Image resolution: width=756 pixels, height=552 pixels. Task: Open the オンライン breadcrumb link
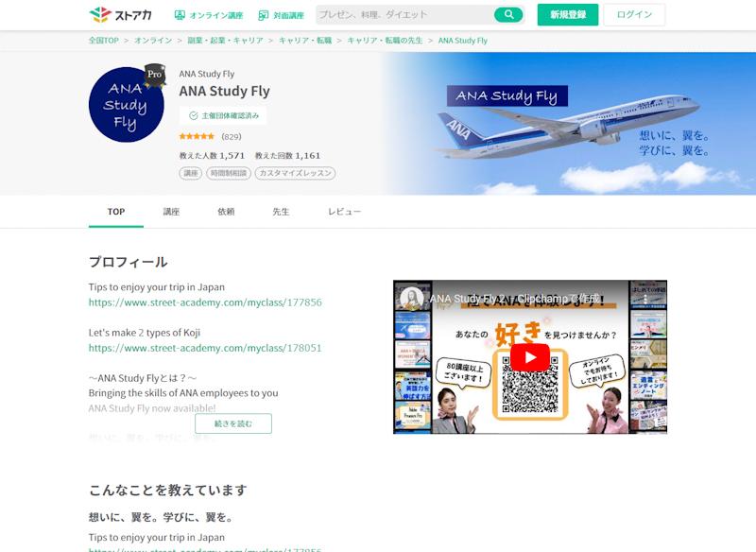pyautogui.click(x=153, y=41)
